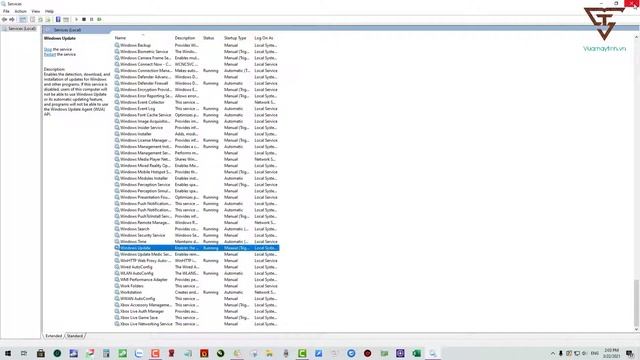
Task: Click the Back arrow in the toolbar
Action: 4,19
